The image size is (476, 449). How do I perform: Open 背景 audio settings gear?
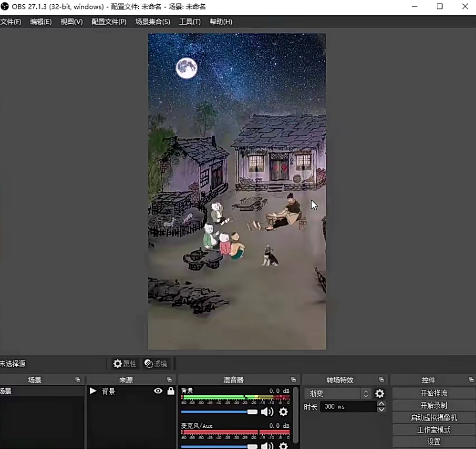283,412
